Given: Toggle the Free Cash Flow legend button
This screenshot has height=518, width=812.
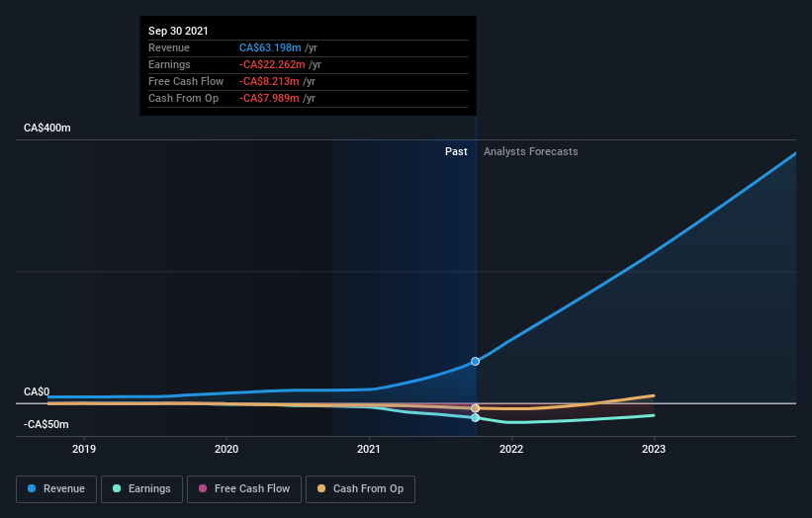Looking at the screenshot, I should (x=244, y=489).
